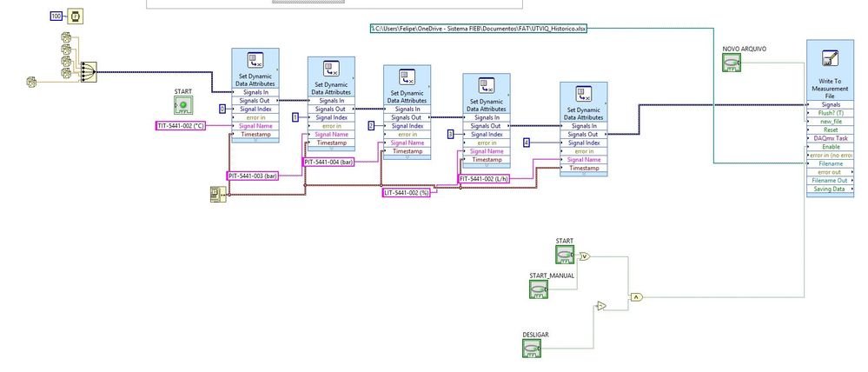The image size is (868, 372).
Task: Select the Set Dynamic Data Attributes icon wired to index 4
Action: point(584,94)
